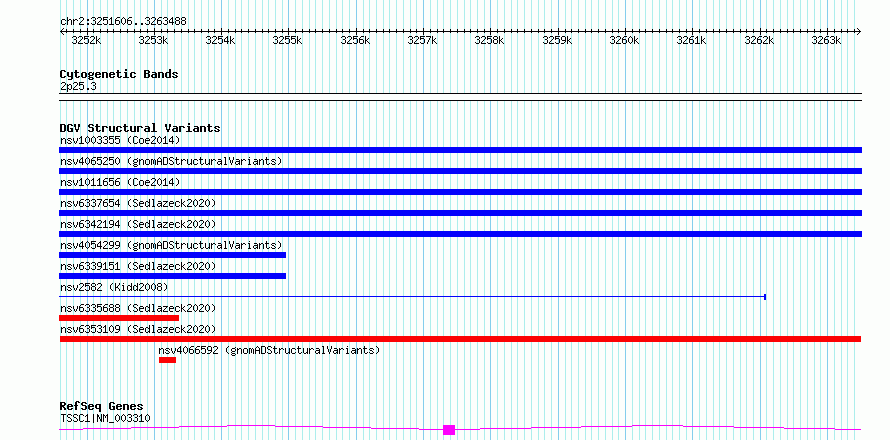The height and width of the screenshot is (440, 890).
Task: Click the nsv6339151 (Sedlazeck2020) label
Action: [138, 266]
